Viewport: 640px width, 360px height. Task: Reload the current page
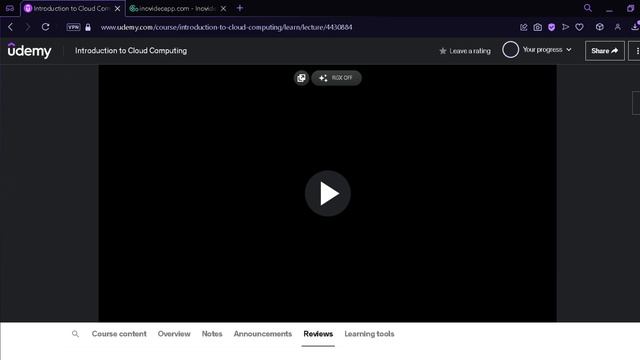[45, 27]
